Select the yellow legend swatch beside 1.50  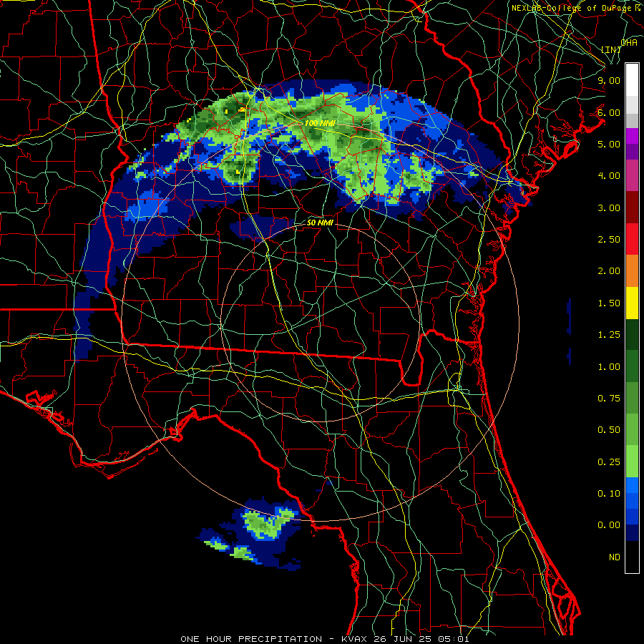[x=632, y=303]
